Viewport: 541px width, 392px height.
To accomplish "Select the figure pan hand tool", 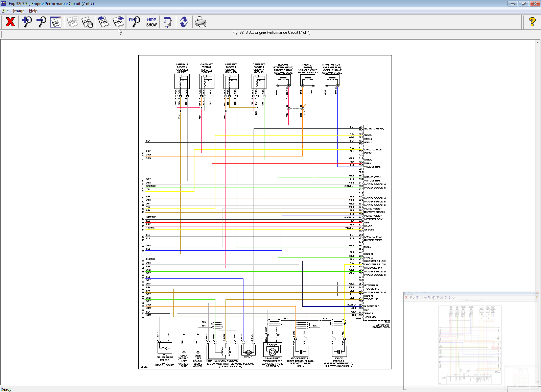I will click(87, 22).
